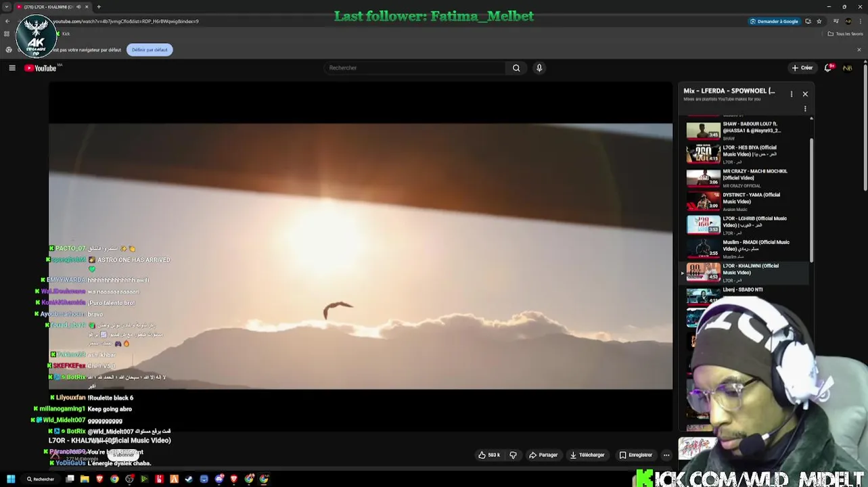
Task: Open more actions ellipsis below video
Action: [666, 455]
